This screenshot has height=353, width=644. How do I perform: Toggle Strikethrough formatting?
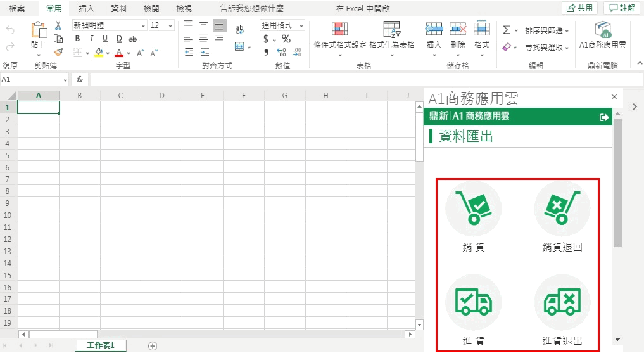tap(132, 39)
